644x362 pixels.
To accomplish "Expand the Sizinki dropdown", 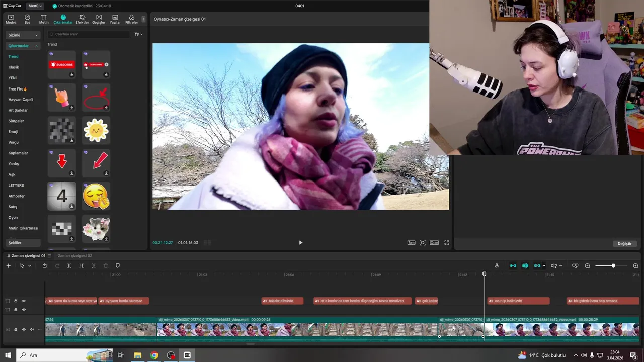I will pos(23,35).
